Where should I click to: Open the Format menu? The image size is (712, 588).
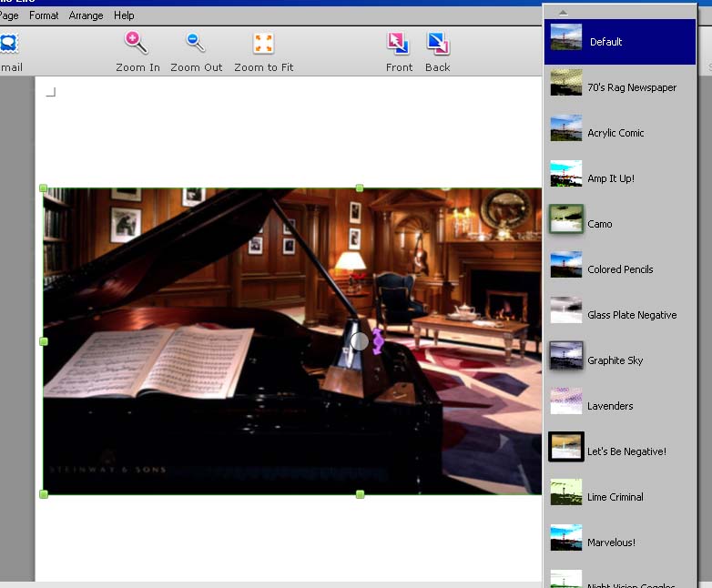(44, 15)
